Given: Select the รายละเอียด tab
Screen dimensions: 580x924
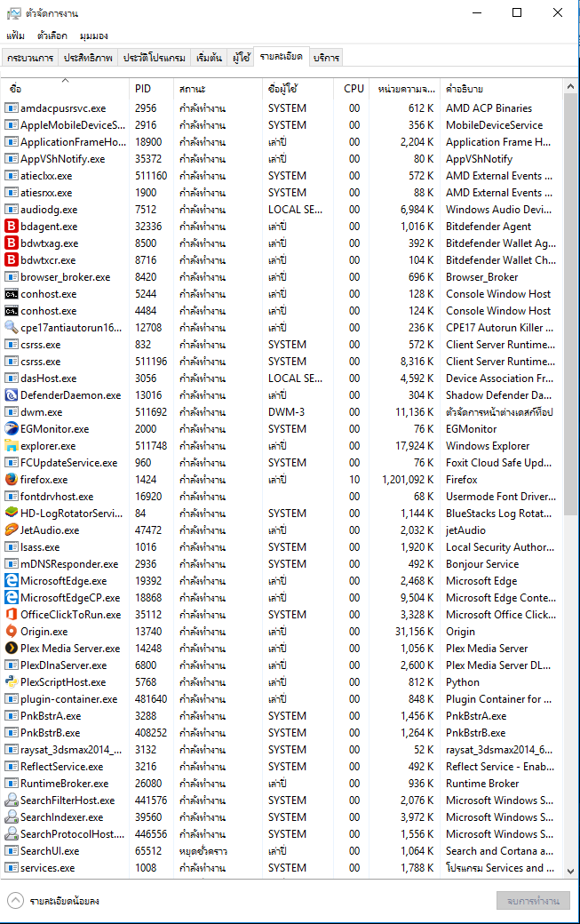Looking at the screenshot, I should pos(282,57).
